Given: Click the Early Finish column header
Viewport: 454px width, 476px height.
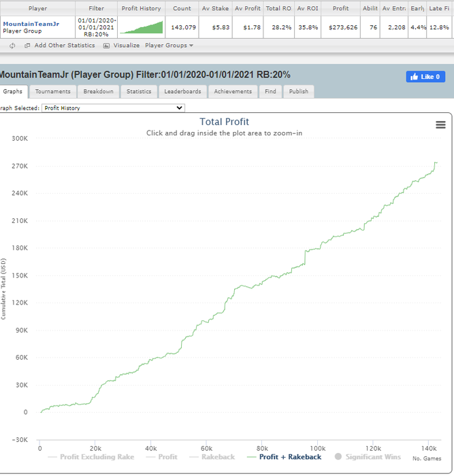Looking at the screenshot, I should pos(417,8).
